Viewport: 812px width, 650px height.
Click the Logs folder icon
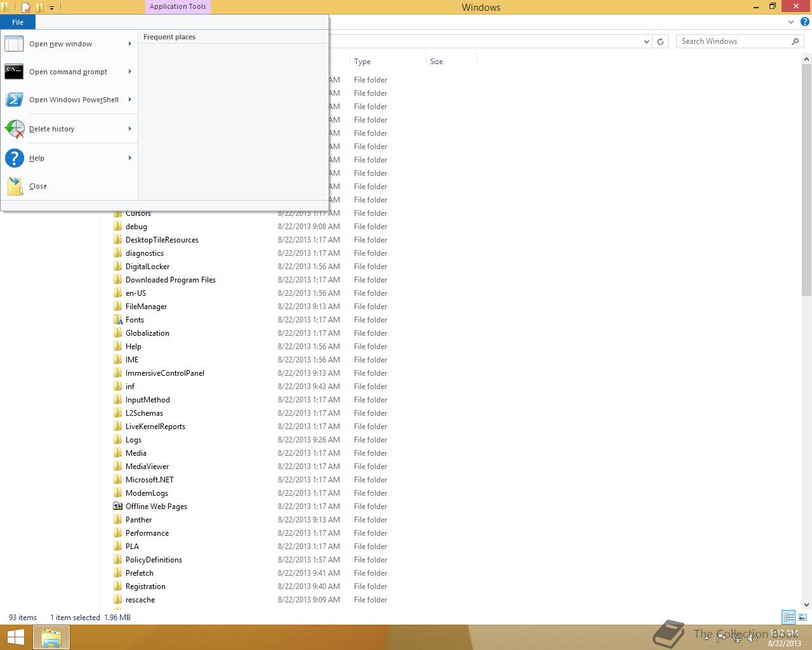click(118, 440)
